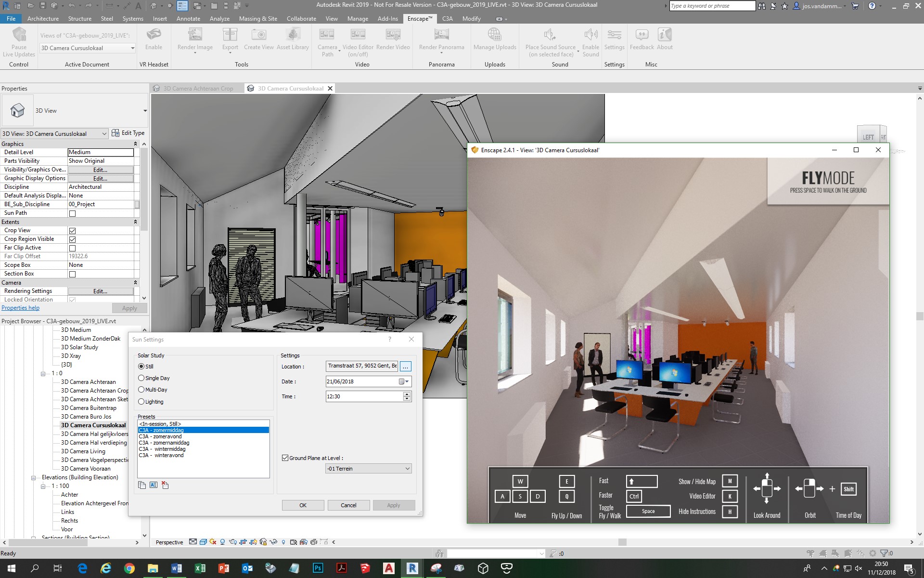Open Render Image tool
924x578 pixels.
[x=195, y=35]
